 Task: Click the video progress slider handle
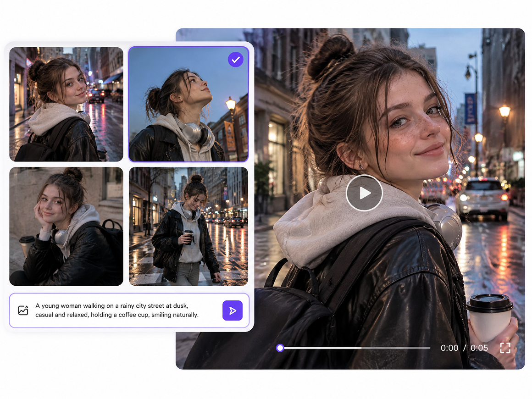click(x=280, y=348)
